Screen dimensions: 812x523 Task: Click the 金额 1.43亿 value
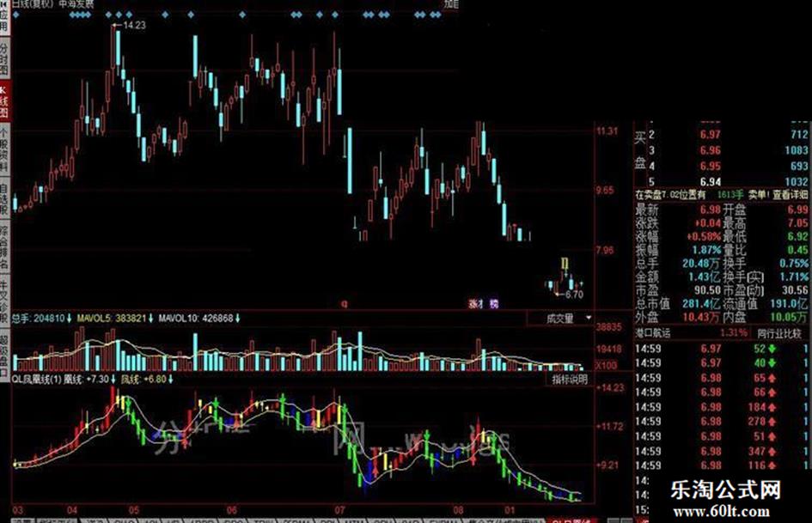705,277
